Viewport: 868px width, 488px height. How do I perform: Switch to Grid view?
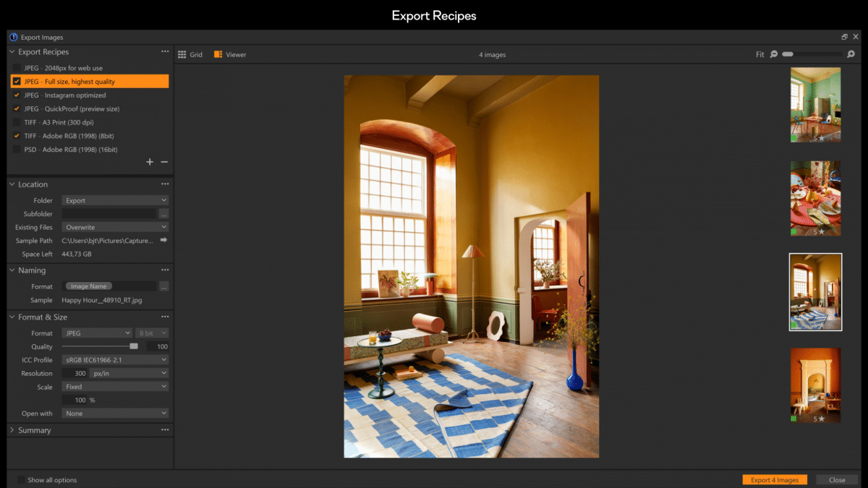pos(191,53)
